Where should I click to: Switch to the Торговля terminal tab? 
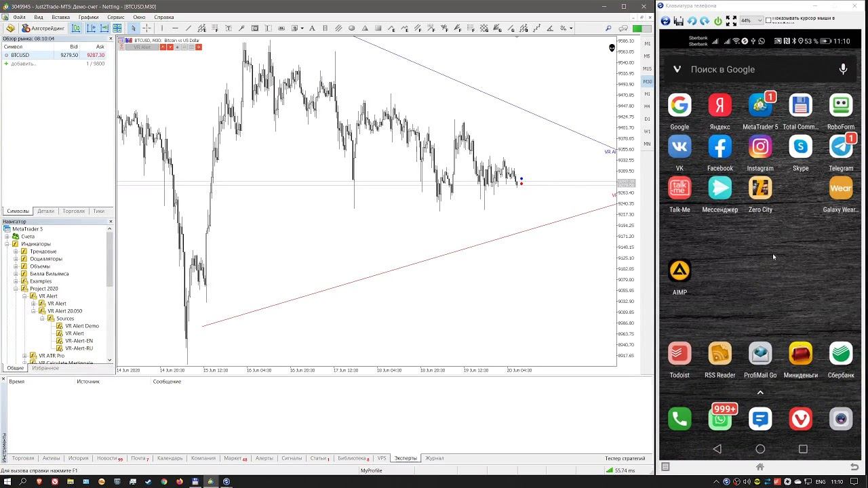coord(22,458)
